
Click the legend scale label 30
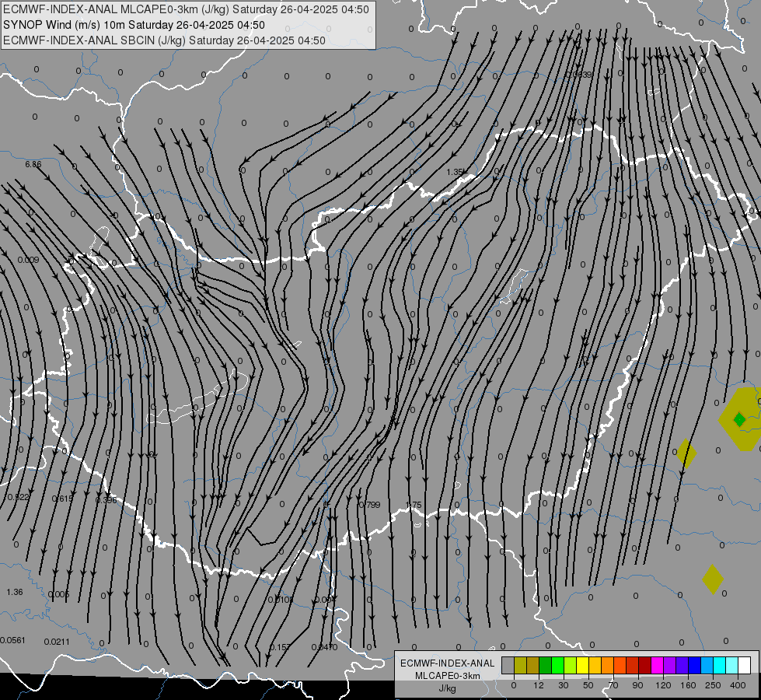tap(564, 685)
